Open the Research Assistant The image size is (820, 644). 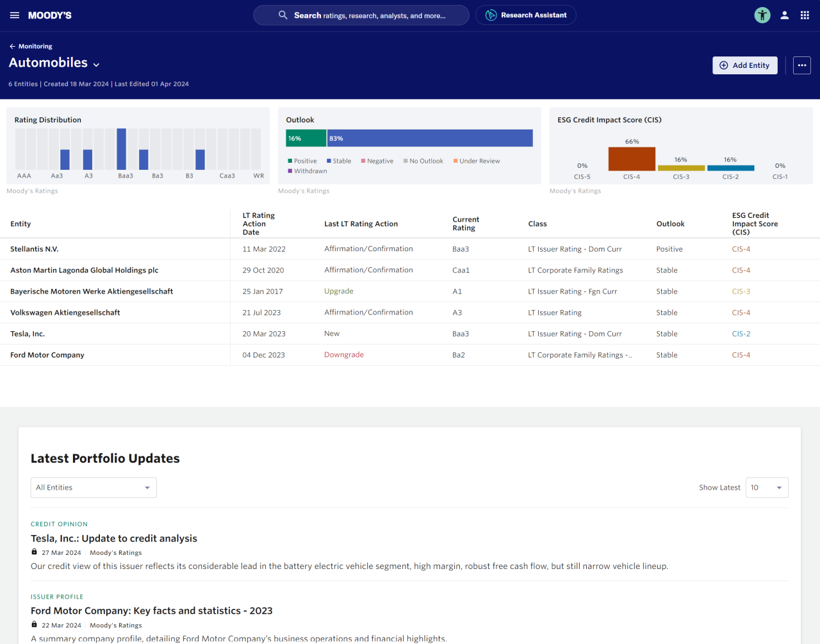(525, 15)
